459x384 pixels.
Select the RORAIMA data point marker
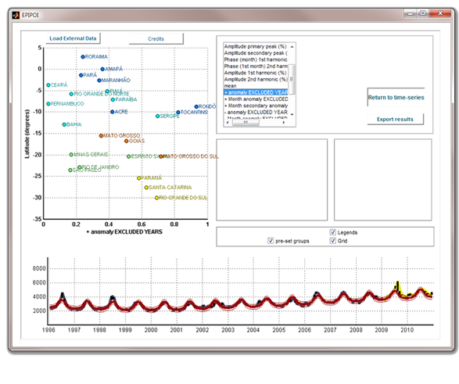83,57
